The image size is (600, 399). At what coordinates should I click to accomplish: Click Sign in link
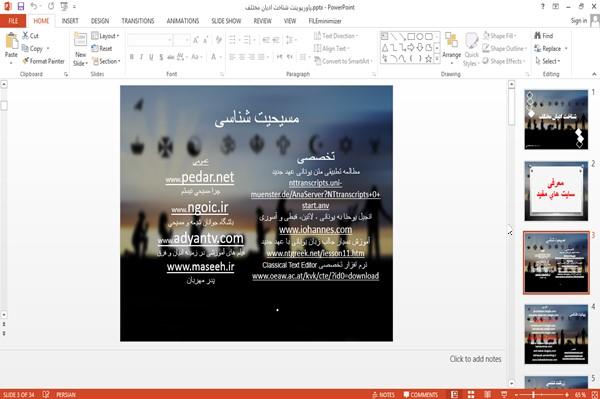[579, 21]
